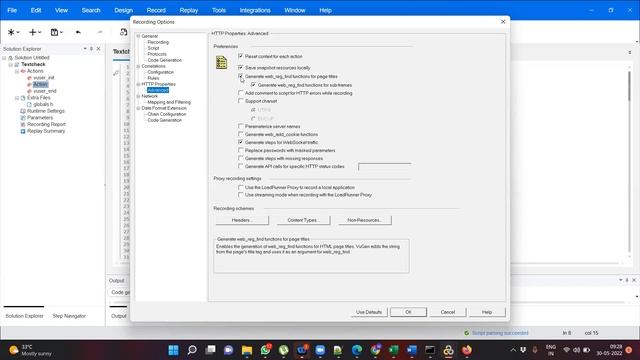Enable Generate steps with missing responses
The width and height of the screenshot is (640, 360).
click(240, 158)
